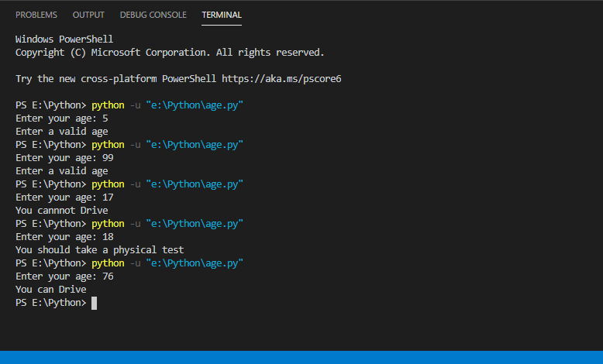The width and height of the screenshot is (603, 364).
Task: Click the age.py path above 'Enter your age: 17'
Action: 195,184
